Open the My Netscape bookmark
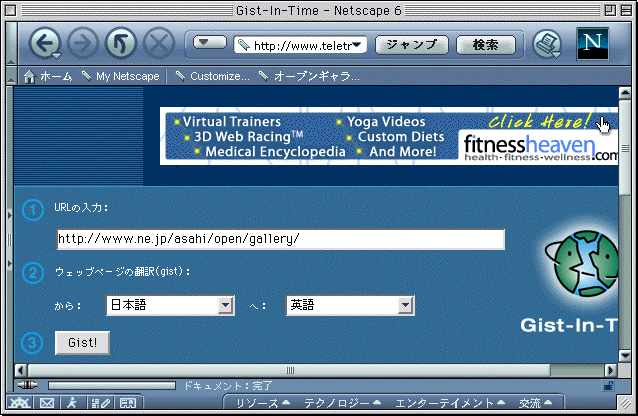 [120, 76]
